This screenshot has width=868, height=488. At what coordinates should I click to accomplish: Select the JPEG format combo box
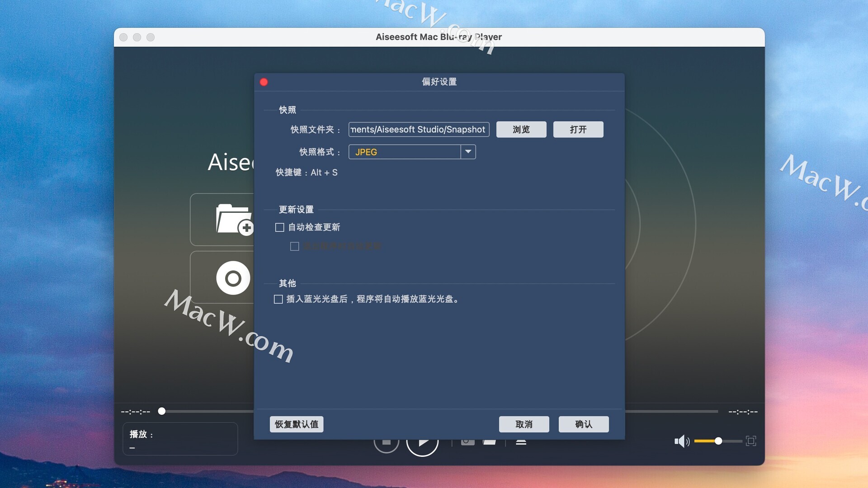pos(412,152)
